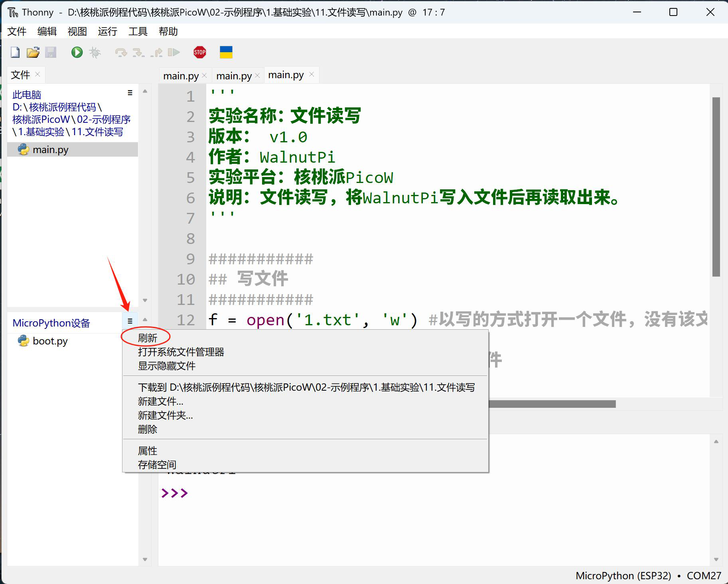Click the Debug bug icon
728x584 pixels.
click(95, 52)
